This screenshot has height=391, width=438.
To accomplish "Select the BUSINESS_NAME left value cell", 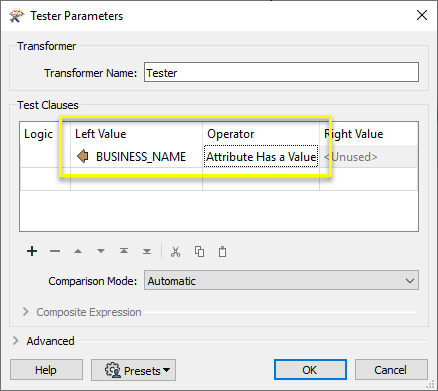I will click(x=136, y=156).
